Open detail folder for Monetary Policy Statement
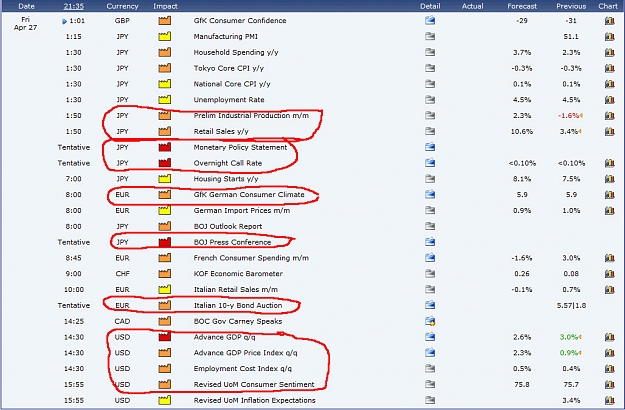 (430, 147)
